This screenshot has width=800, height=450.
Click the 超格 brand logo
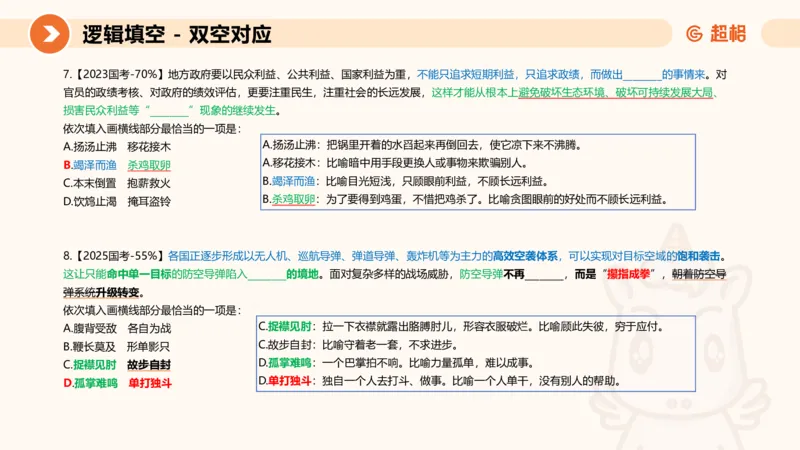pos(716,34)
